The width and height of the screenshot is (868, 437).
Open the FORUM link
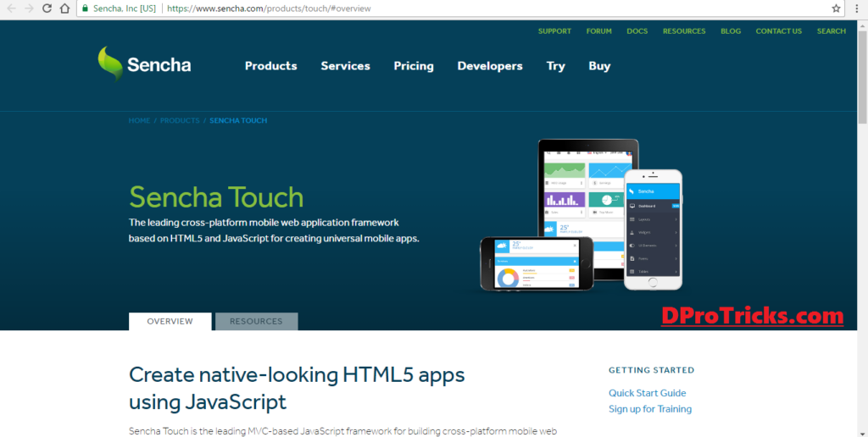pos(599,31)
